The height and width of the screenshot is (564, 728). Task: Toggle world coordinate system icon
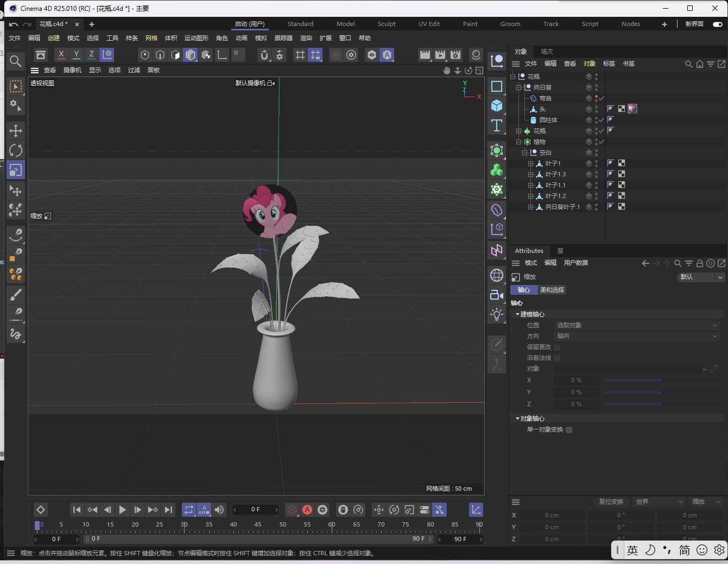tap(107, 55)
